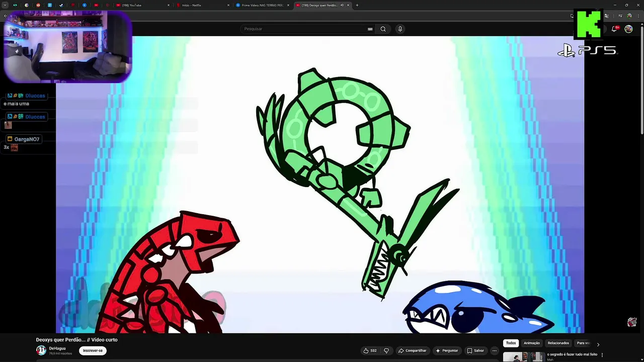This screenshot has width=644, height=362.
Task: Click the playing video to pause it
Action: coord(320,184)
